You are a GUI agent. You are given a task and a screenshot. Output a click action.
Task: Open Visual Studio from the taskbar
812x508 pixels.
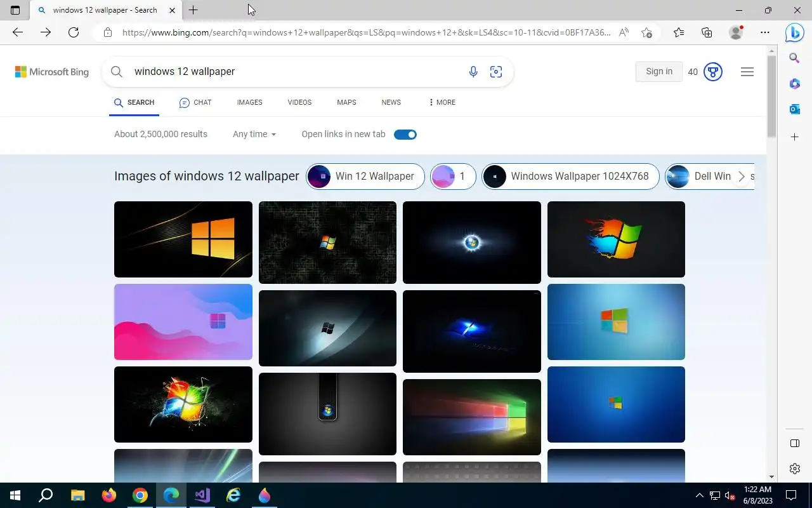(202, 495)
